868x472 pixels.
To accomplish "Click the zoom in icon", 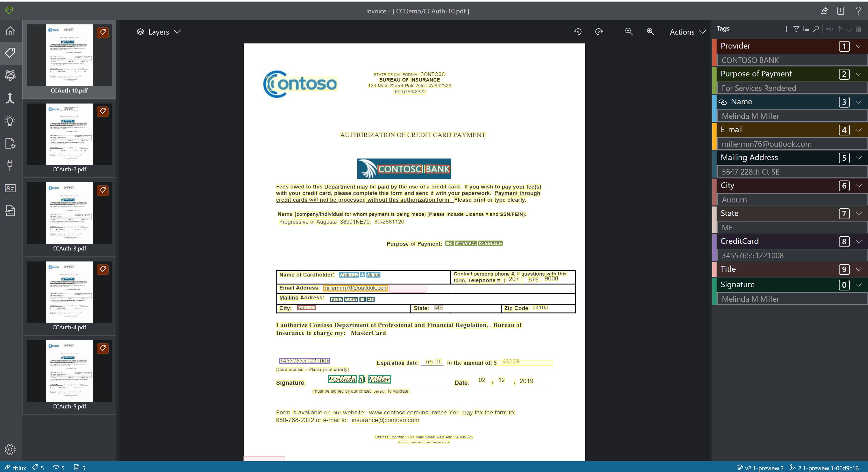I will 650,31.
